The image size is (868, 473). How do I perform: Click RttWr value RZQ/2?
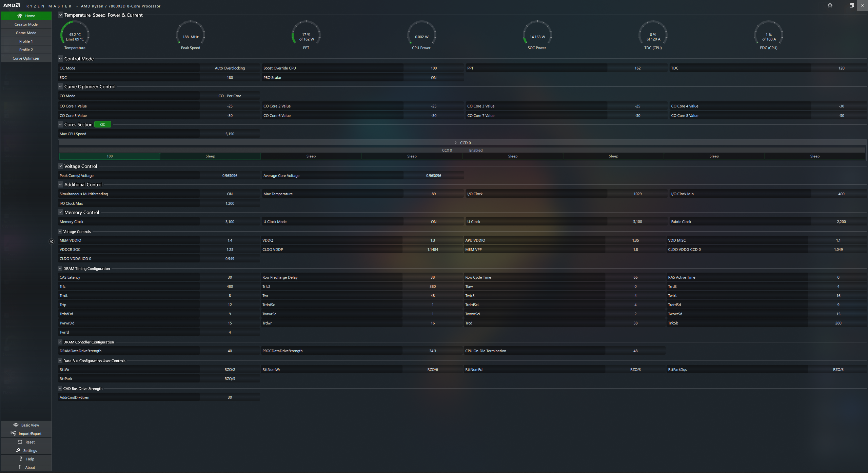(230, 370)
